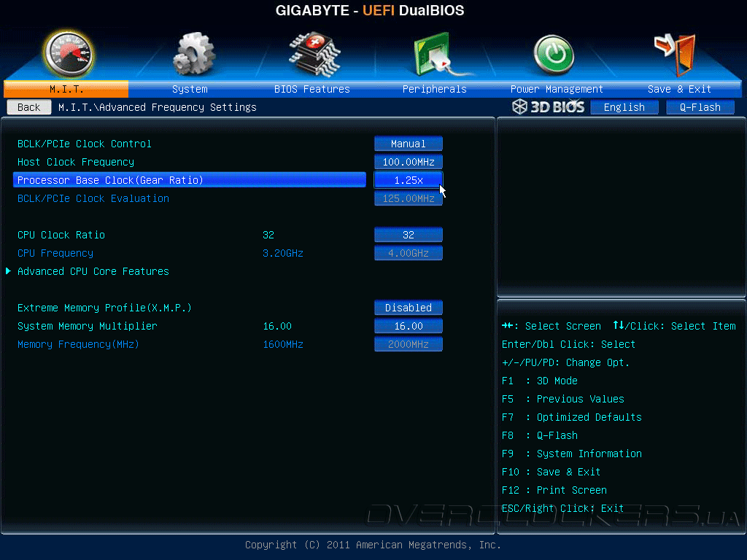This screenshot has width=747, height=560.
Task: Edit the Host Clock Frequency 100.00MHz field
Action: [x=409, y=162]
